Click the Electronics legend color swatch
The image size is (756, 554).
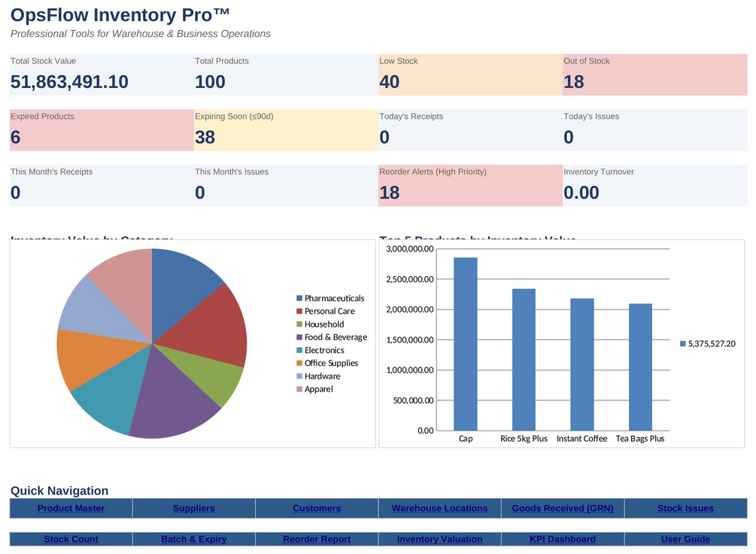click(299, 350)
